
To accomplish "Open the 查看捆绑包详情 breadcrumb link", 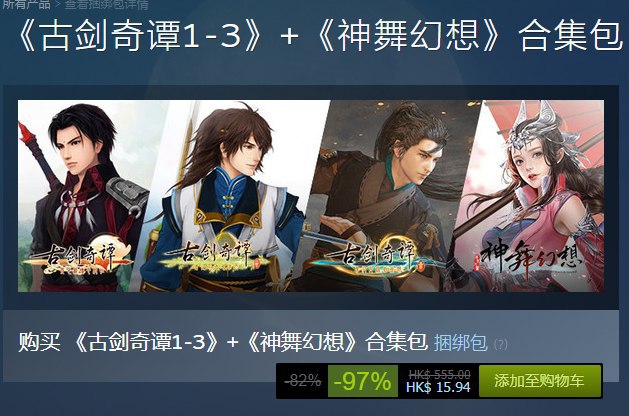I will (106, 4).
